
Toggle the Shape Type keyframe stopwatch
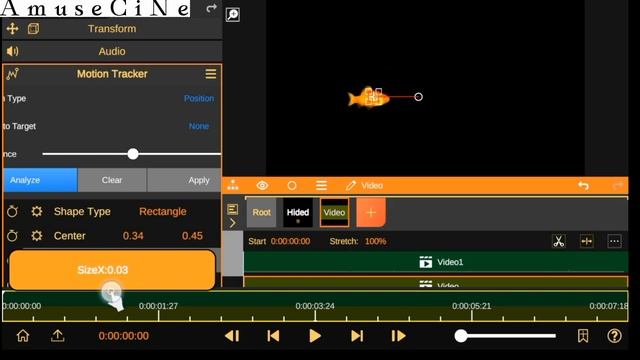[x=12, y=211]
